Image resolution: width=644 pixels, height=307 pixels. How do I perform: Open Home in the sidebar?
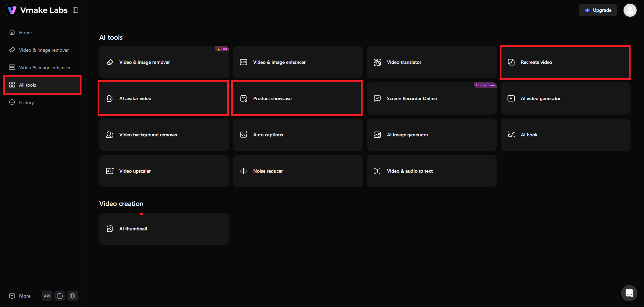tap(43, 33)
